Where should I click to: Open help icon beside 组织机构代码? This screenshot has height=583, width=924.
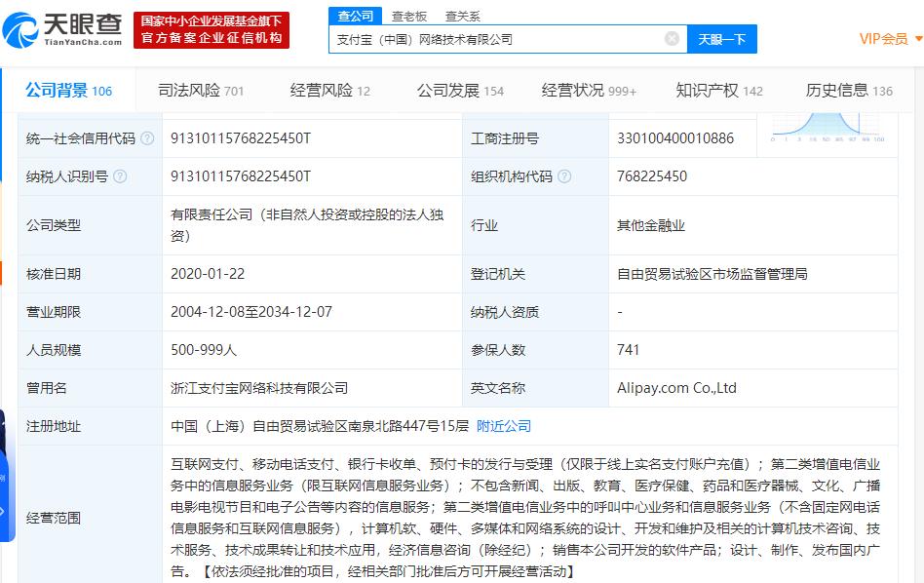(564, 176)
